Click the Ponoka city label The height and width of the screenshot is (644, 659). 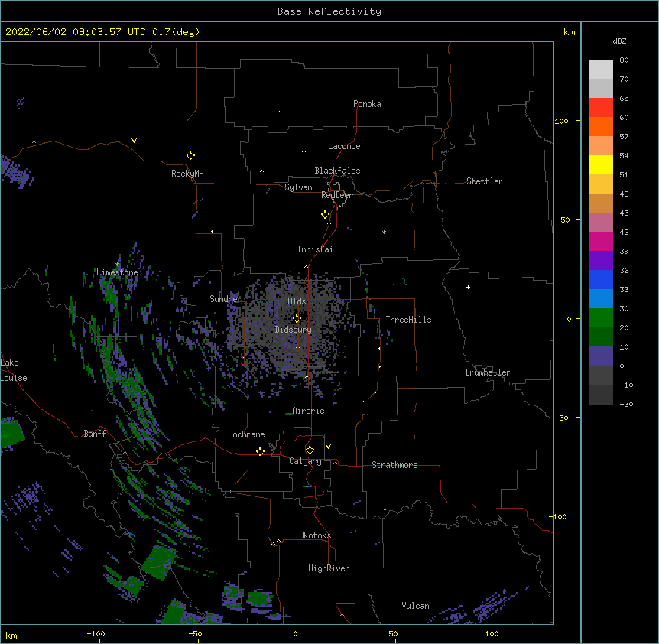click(367, 104)
